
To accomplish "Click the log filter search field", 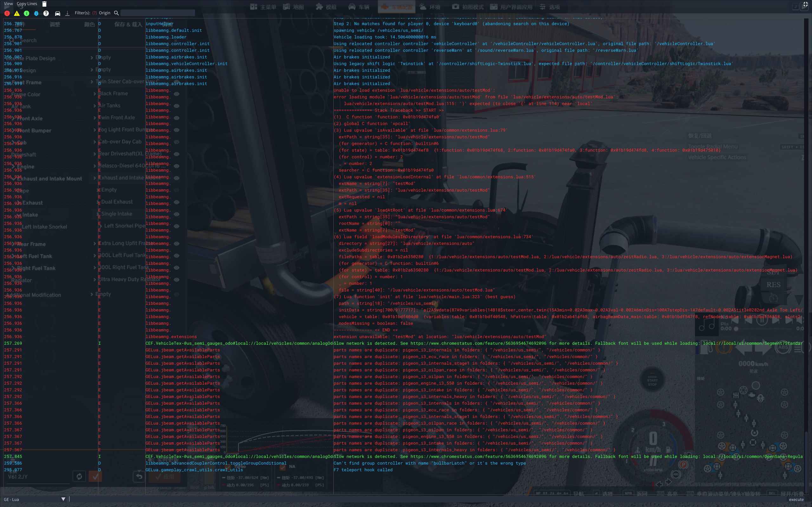I will point(158,13).
